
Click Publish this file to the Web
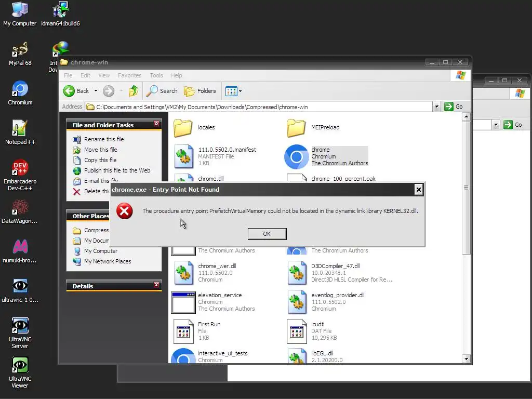pyautogui.click(x=117, y=170)
